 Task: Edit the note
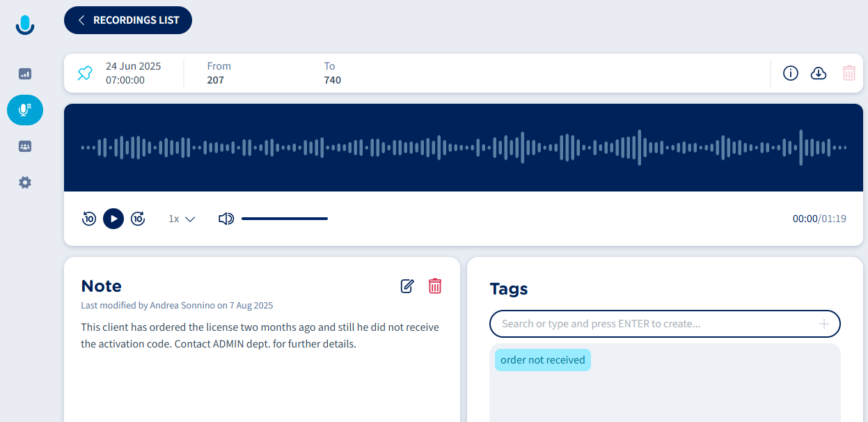(407, 286)
